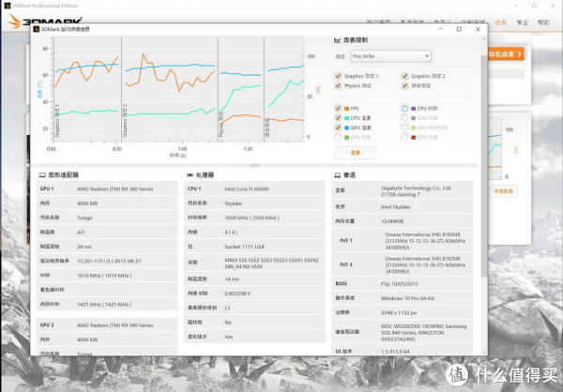Click the teal CPU 温度 color swatch
Image resolution: width=563 pixels, height=392 pixels.
[346, 118]
